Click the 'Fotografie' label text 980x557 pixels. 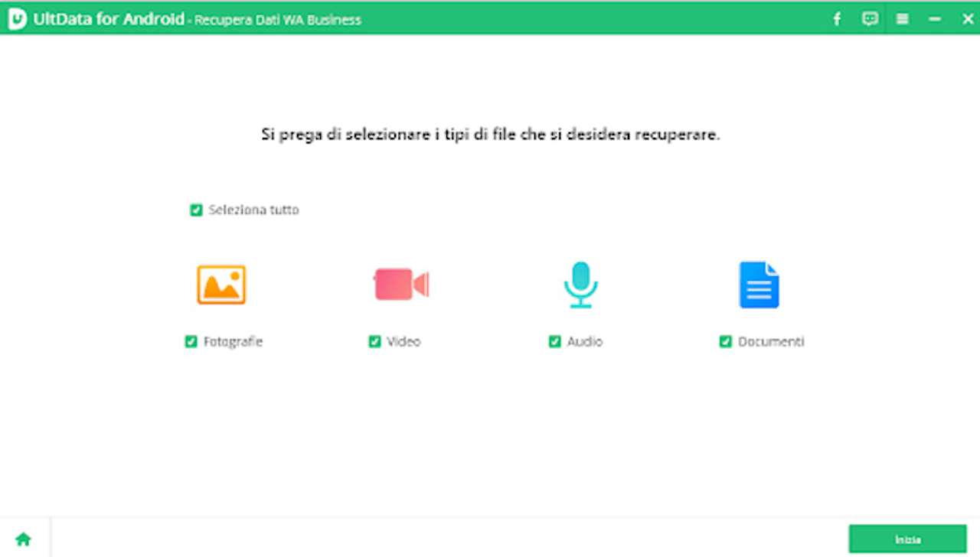pos(233,342)
